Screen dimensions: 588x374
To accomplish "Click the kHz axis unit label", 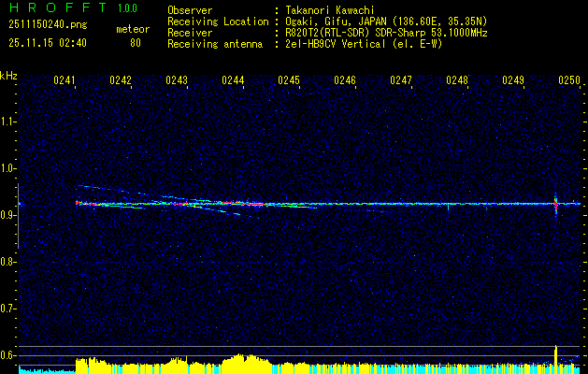I will click(x=8, y=75).
